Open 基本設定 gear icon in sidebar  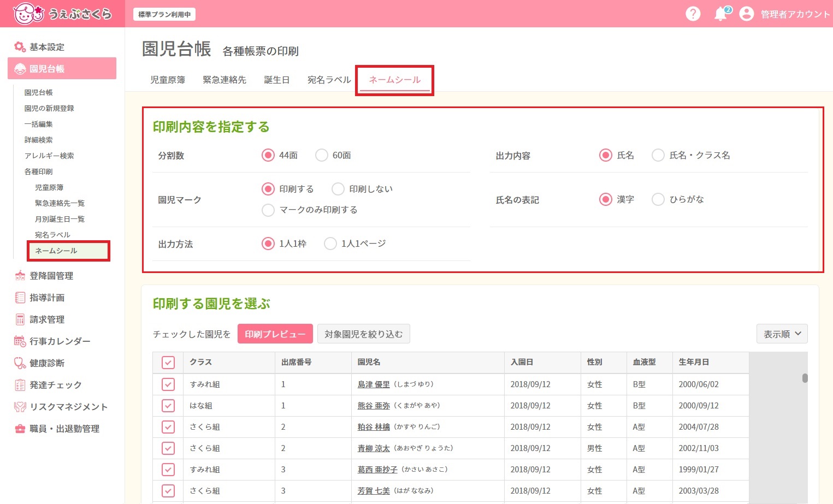20,47
